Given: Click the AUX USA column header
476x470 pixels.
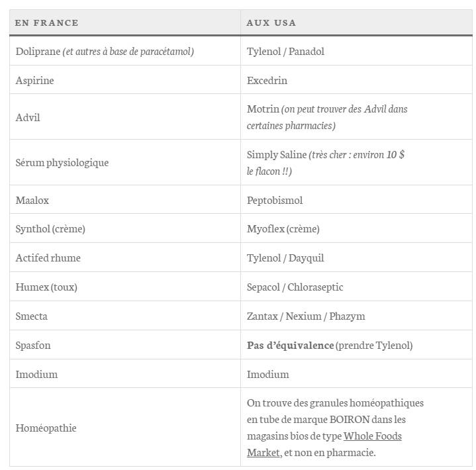Looking at the screenshot, I should (x=271, y=23).
